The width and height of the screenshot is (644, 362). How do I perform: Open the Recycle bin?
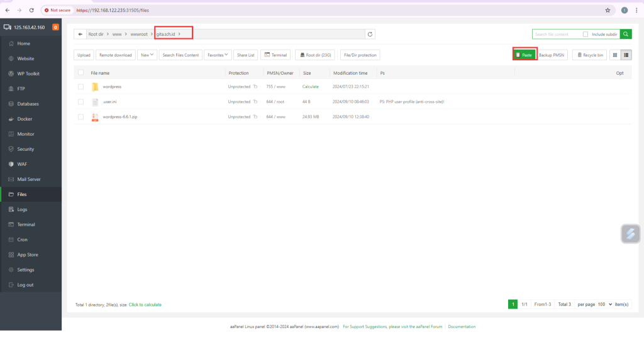point(590,55)
